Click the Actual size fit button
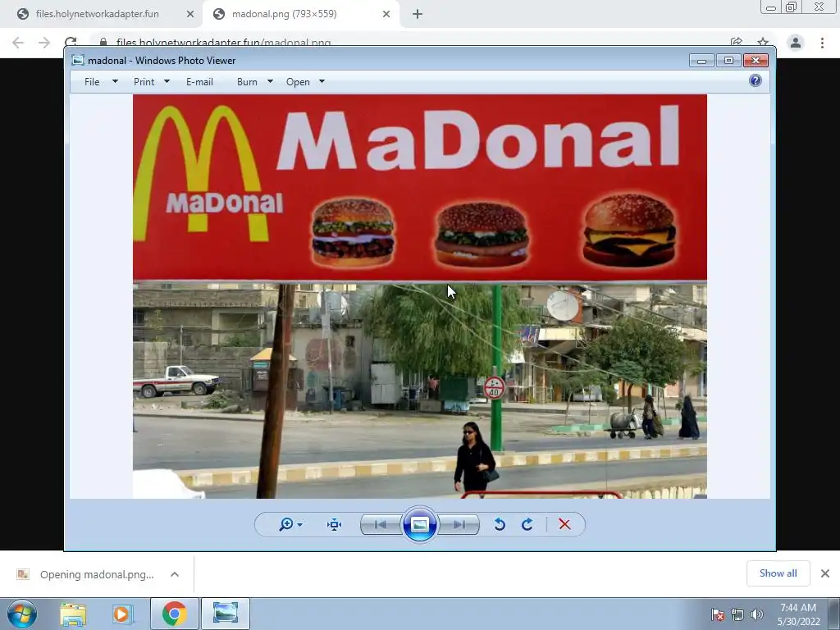This screenshot has width=840, height=630. pyautogui.click(x=335, y=524)
